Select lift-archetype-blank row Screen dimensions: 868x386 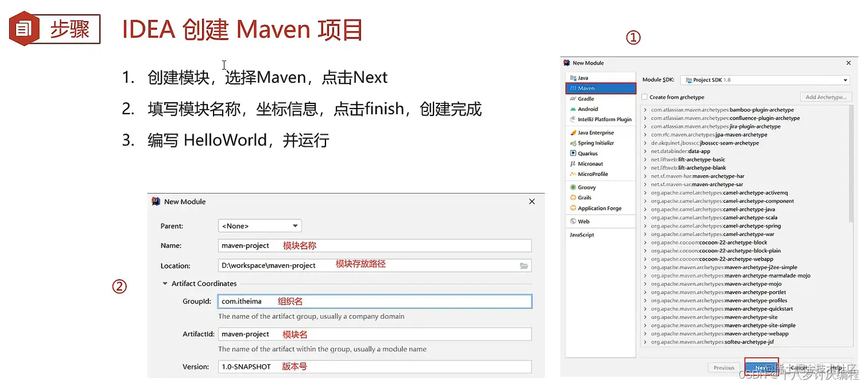[744, 168]
